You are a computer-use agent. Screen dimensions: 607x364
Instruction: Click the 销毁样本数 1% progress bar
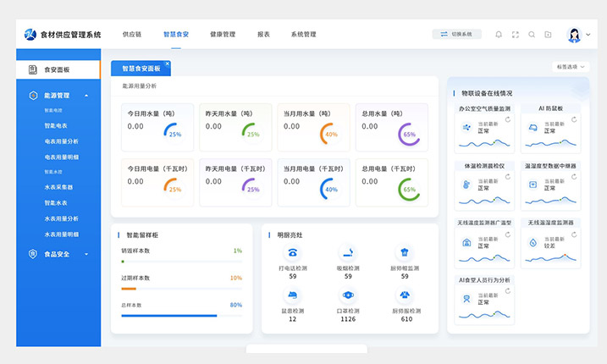181,262
